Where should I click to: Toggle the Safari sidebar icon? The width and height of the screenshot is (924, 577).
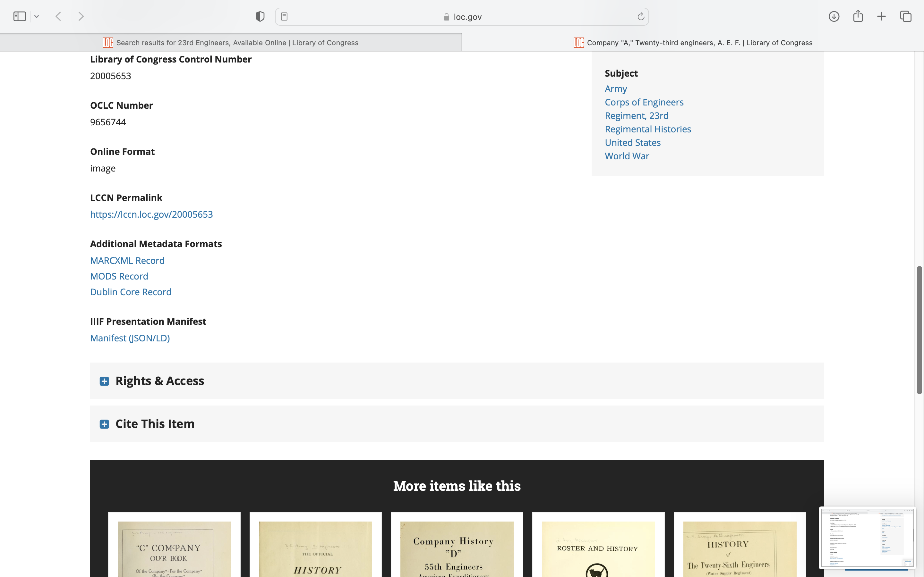pos(19,16)
